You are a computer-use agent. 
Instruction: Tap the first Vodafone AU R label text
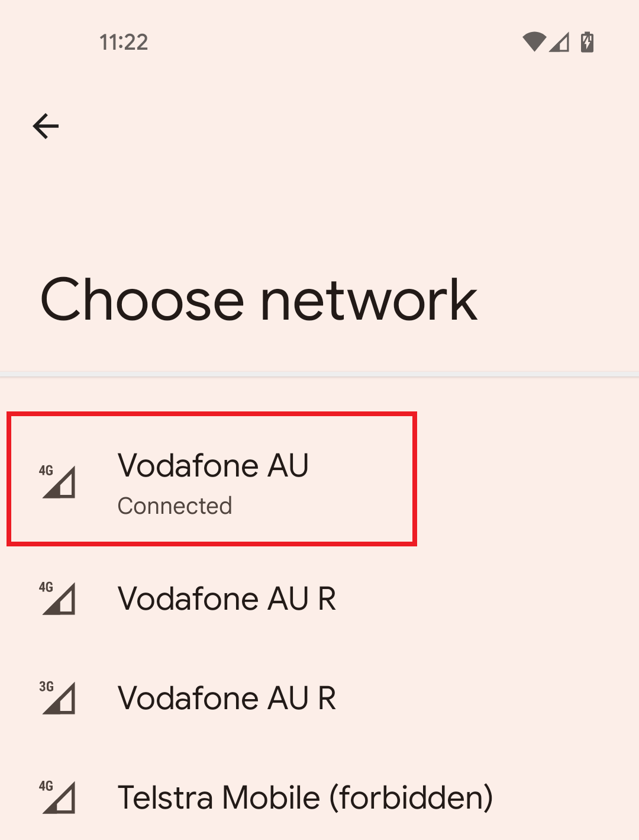pyautogui.click(x=227, y=598)
